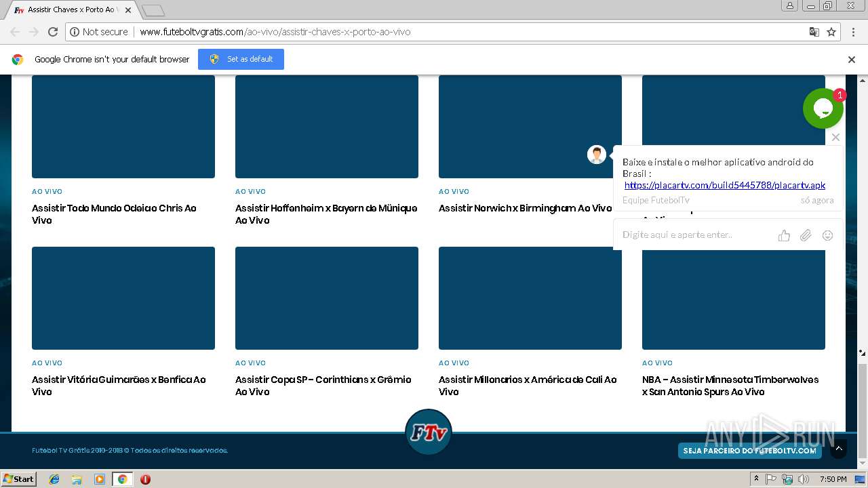Open NBA Timberwolves x Spurs link
Image resolution: width=868 pixels, height=488 pixels.
point(730,386)
